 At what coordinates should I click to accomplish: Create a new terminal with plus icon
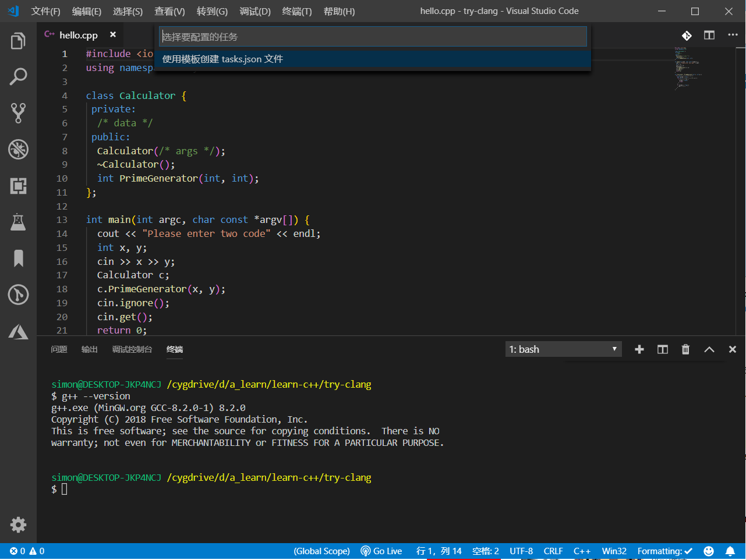point(639,349)
